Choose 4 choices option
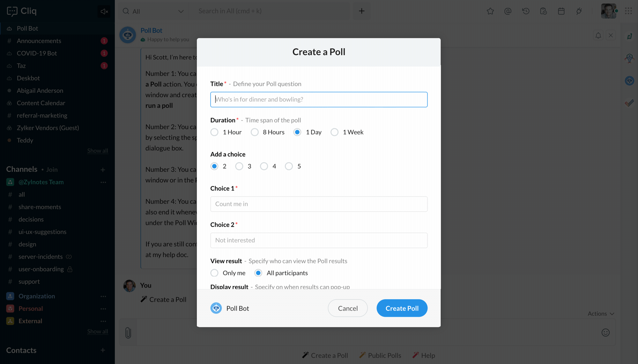 coord(264,166)
